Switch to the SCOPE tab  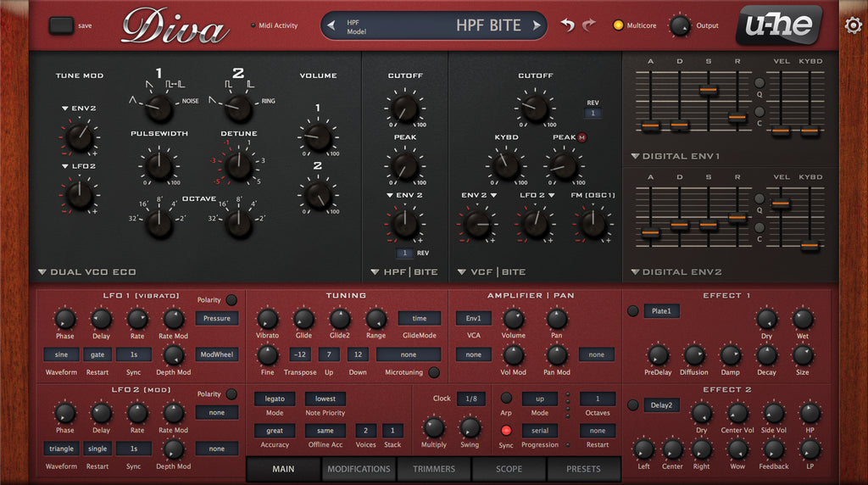(509, 469)
